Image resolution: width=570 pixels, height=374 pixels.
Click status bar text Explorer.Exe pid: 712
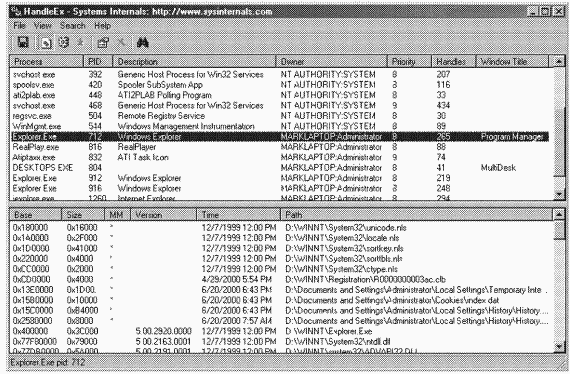coord(48,362)
